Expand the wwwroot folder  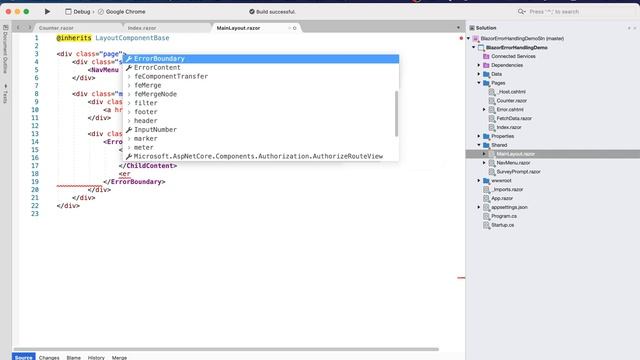pos(479,180)
